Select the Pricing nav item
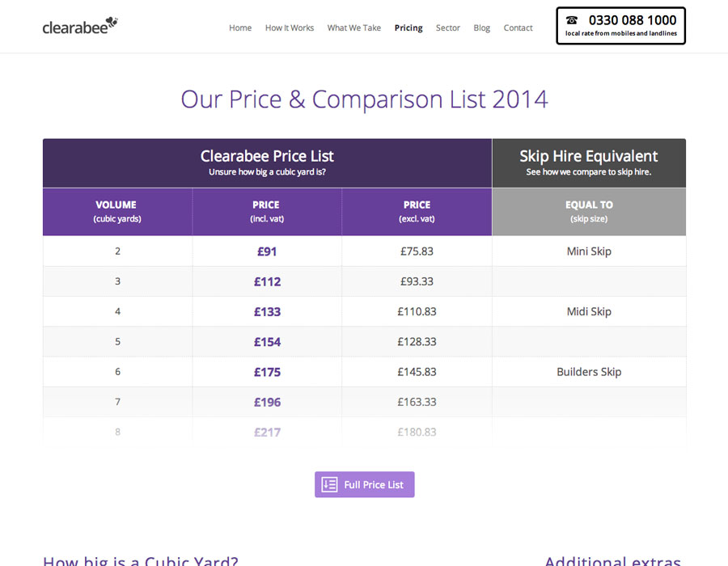The image size is (728, 566). (x=408, y=27)
